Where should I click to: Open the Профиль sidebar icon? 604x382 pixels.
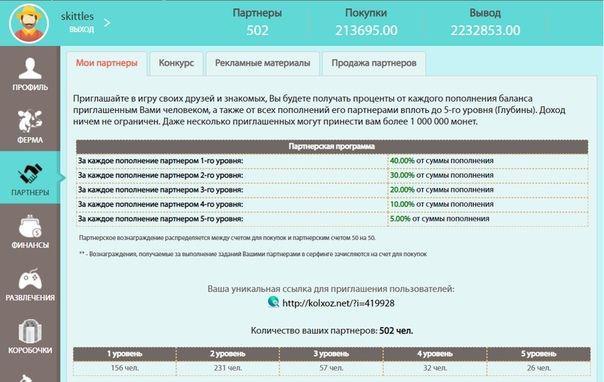30,69
